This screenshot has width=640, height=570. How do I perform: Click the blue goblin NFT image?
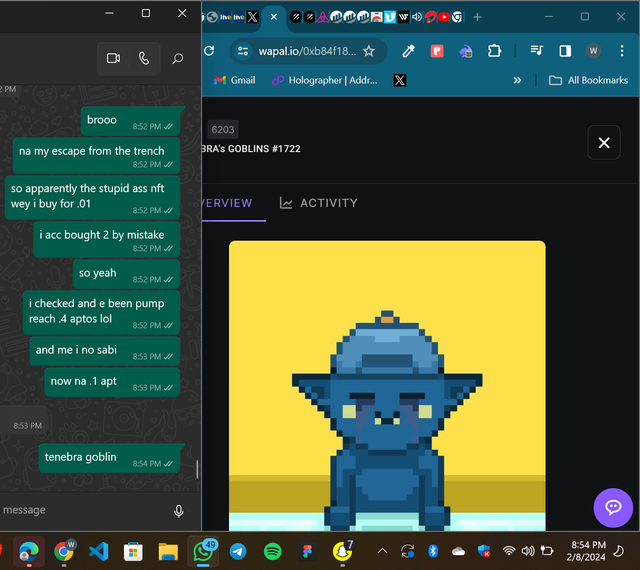387,385
